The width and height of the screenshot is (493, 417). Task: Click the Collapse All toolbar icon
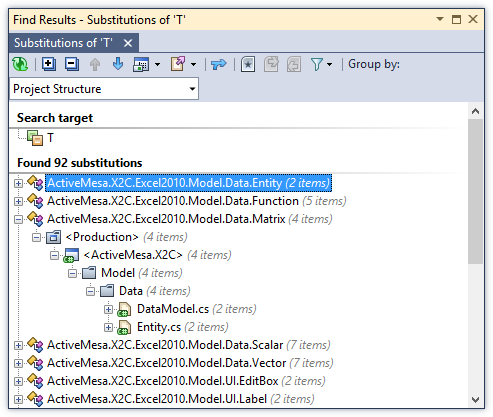tap(72, 64)
